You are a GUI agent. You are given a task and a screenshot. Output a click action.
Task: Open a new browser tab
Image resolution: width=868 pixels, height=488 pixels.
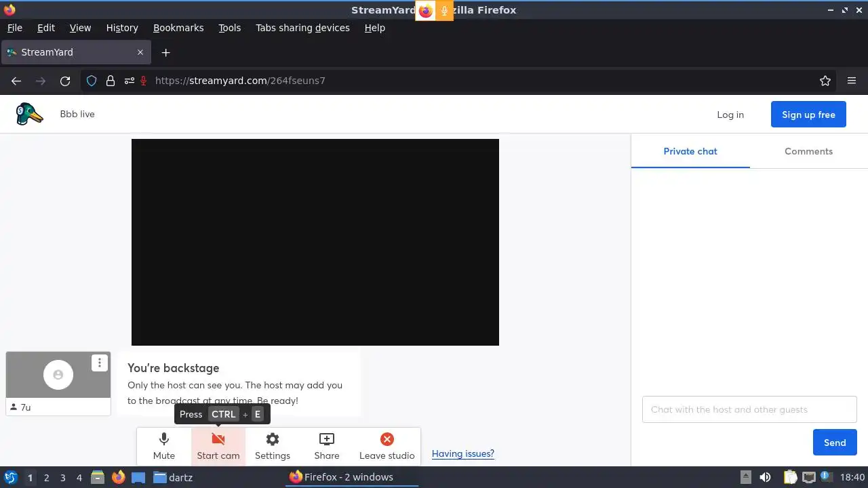tap(165, 52)
